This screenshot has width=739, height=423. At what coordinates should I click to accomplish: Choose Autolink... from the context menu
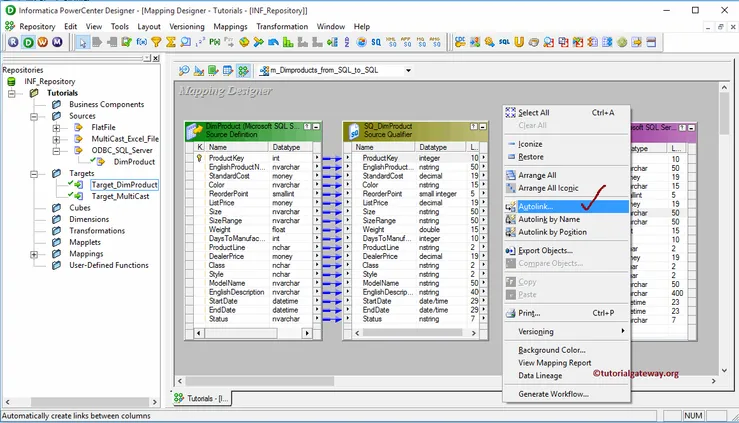point(567,206)
